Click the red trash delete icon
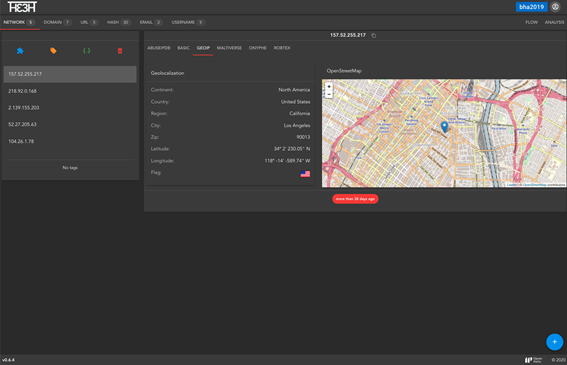567x365 pixels. (x=120, y=51)
